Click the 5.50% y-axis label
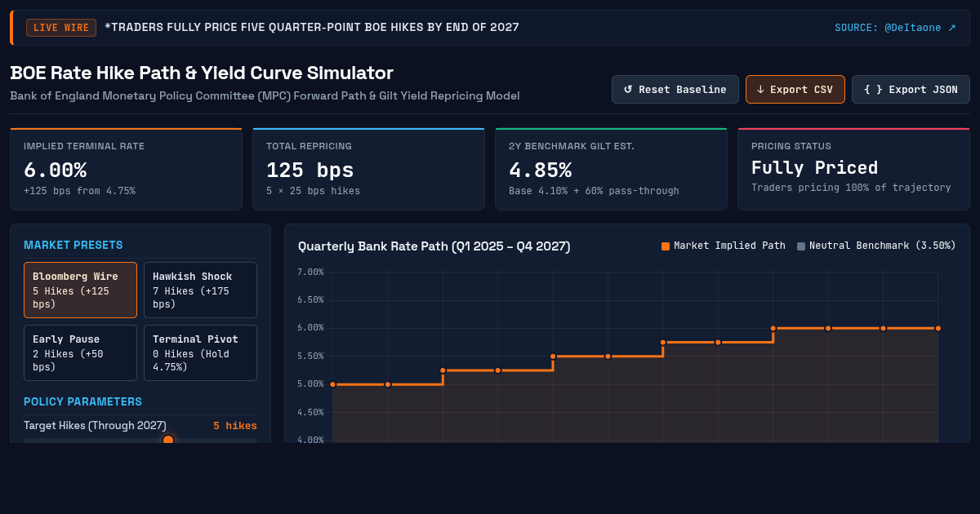Screen dimensions: 980x514 pos(310,357)
